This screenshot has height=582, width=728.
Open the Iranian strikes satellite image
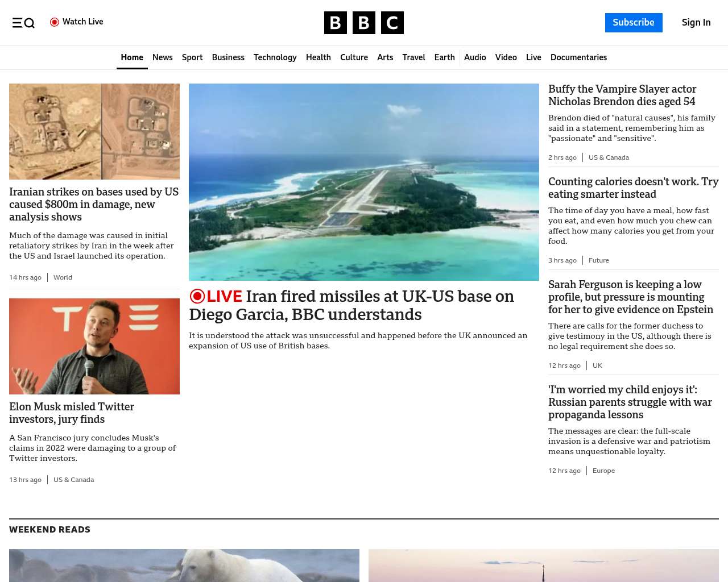tap(94, 131)
